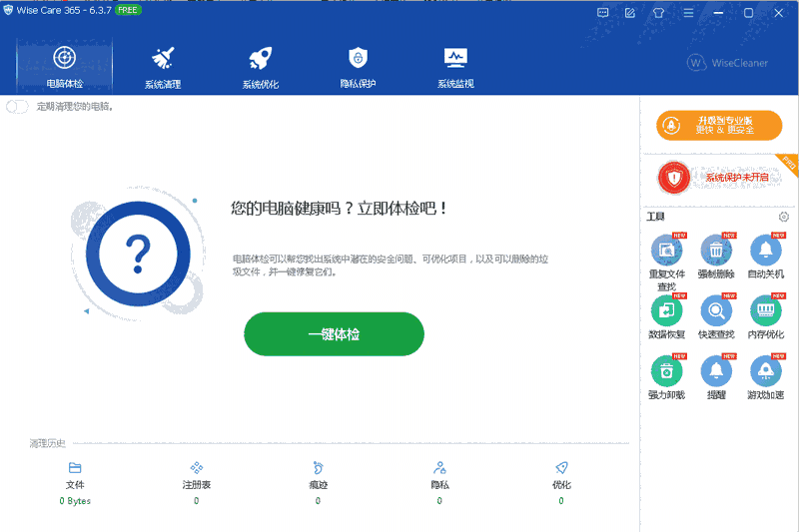Launch the 快速查找 tool
The image size is (799, 532).
[x=716, y=316]
